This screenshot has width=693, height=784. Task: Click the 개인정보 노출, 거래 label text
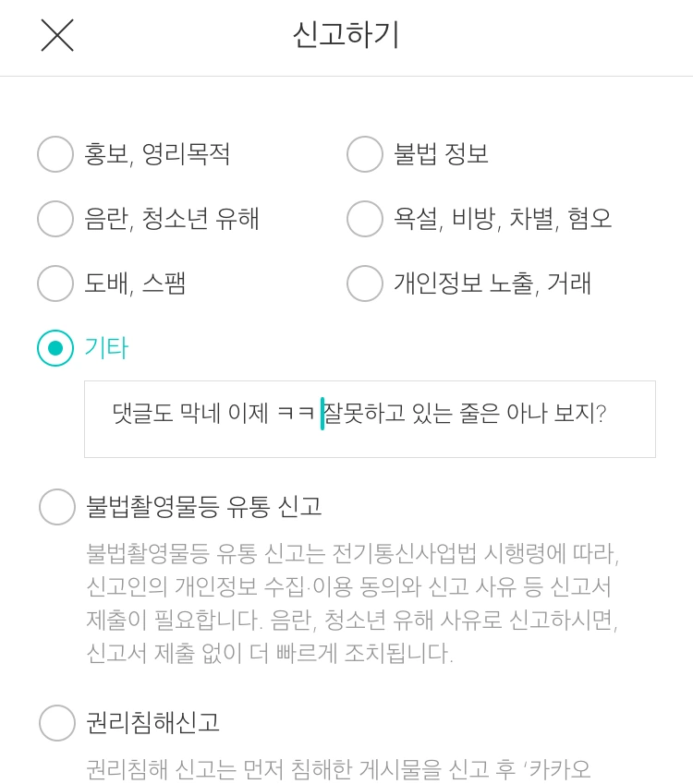point(492,283)
